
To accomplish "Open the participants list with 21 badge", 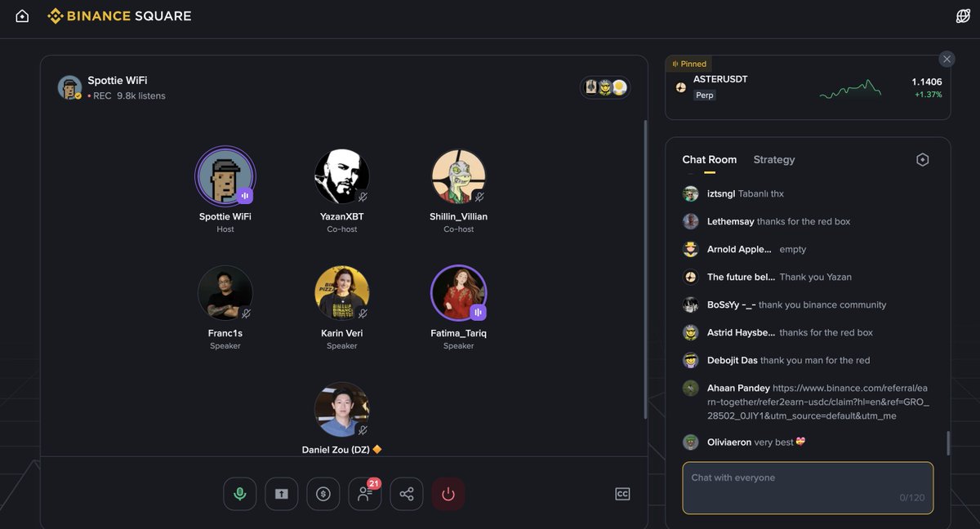I will tap(365, 494).
